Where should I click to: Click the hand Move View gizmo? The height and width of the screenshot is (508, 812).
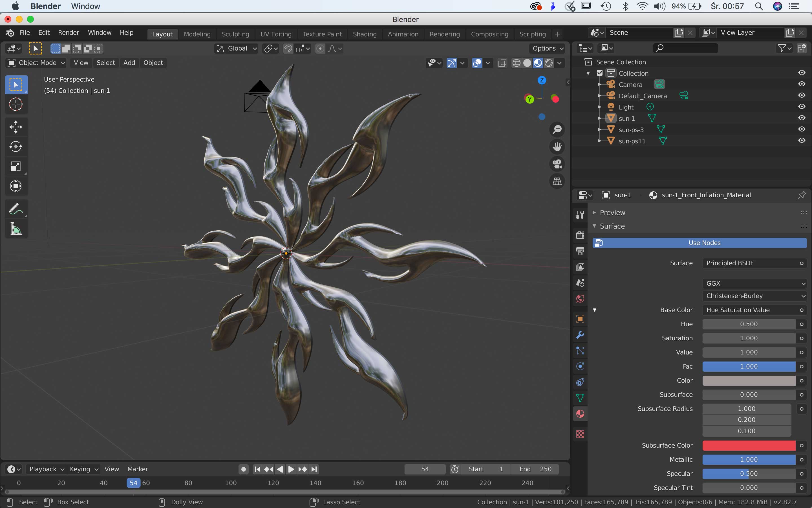coord(557,147)
